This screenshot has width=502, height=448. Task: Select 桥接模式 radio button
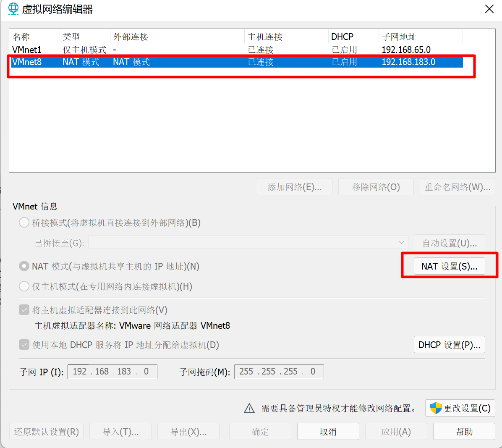pos(24,223)
